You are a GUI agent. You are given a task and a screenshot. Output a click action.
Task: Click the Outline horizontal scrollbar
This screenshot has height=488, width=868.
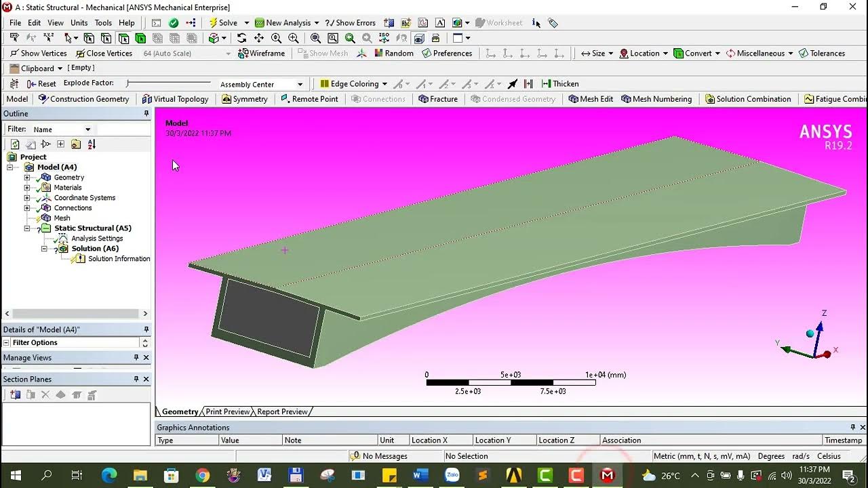(76, 314)
